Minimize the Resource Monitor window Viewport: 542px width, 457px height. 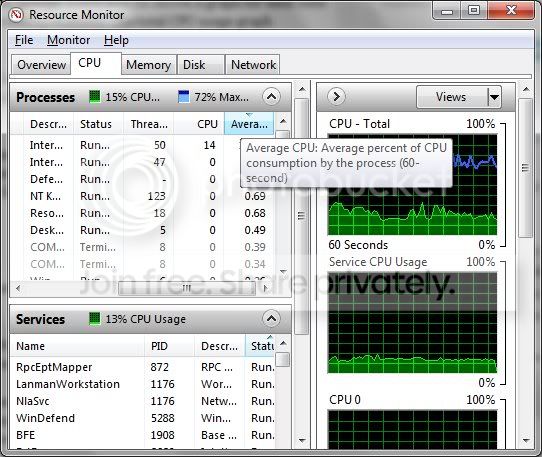(446, 11)
